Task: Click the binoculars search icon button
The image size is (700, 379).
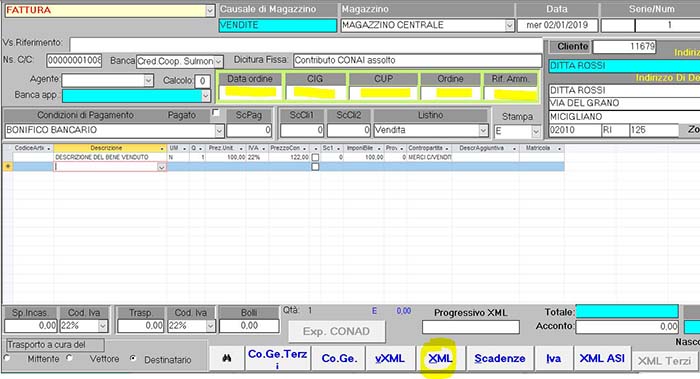Action: coord(226,358)
